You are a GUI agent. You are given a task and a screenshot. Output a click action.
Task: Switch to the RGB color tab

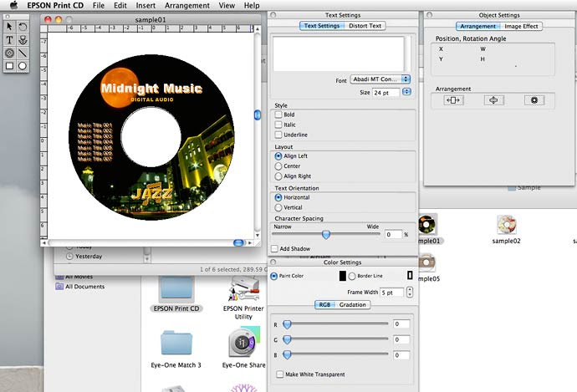(324, 304)
